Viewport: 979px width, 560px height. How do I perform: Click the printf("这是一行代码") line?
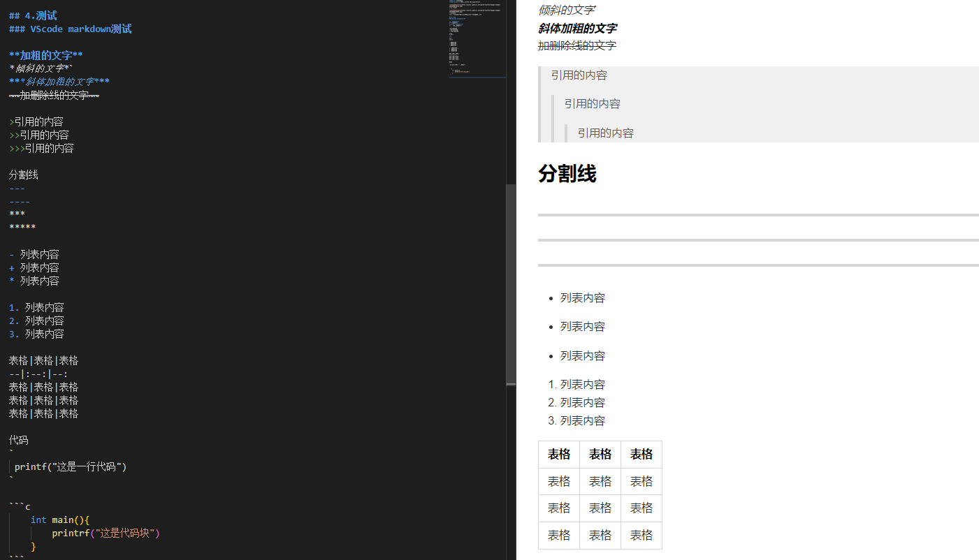pyautogui.click(x=71, y=466)
